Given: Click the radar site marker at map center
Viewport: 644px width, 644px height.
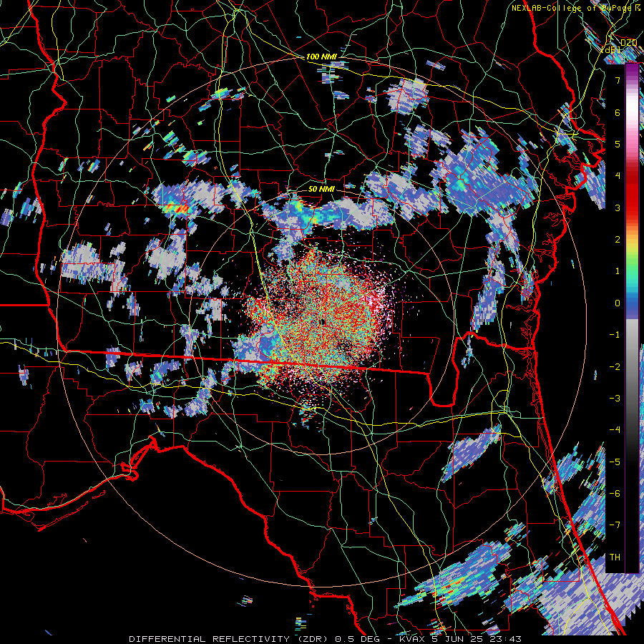Looking at the screenshot, I should click(323, 321).
